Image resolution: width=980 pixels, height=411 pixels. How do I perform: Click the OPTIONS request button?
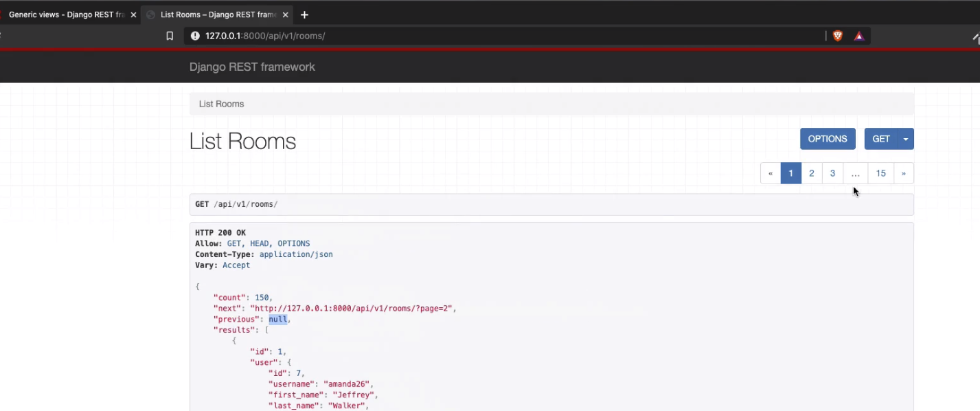pyautogui.click(x=827, y=138)
